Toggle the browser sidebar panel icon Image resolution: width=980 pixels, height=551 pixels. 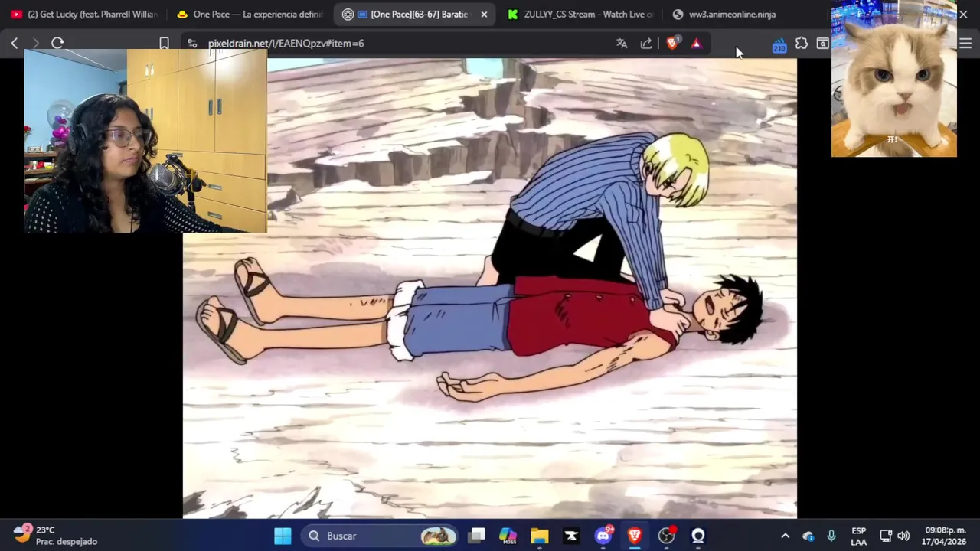822,44
